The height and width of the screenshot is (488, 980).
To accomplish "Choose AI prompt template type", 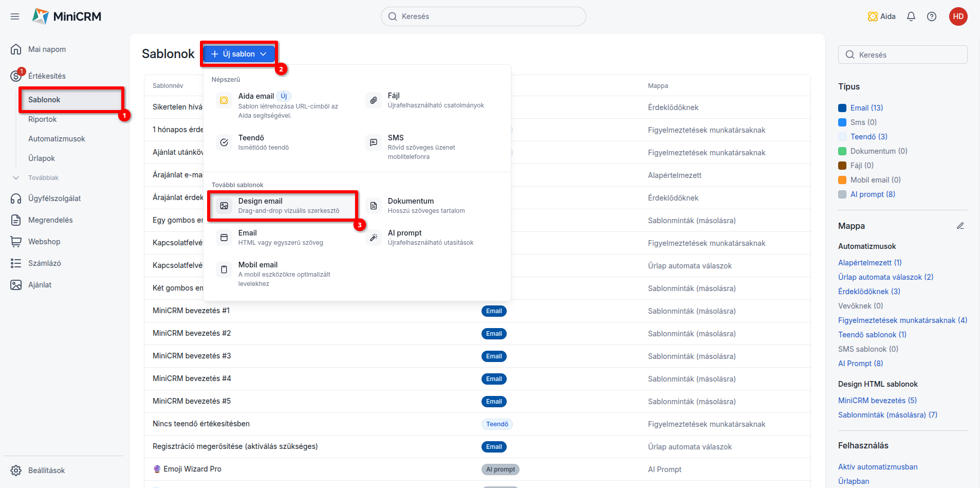I will pyautogui.click(x=432, y=238).
